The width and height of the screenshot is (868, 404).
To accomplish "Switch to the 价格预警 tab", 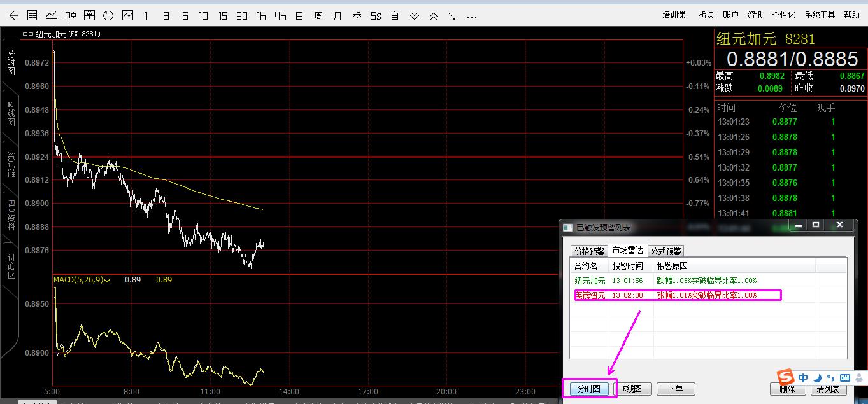I will tap(588, 251).
